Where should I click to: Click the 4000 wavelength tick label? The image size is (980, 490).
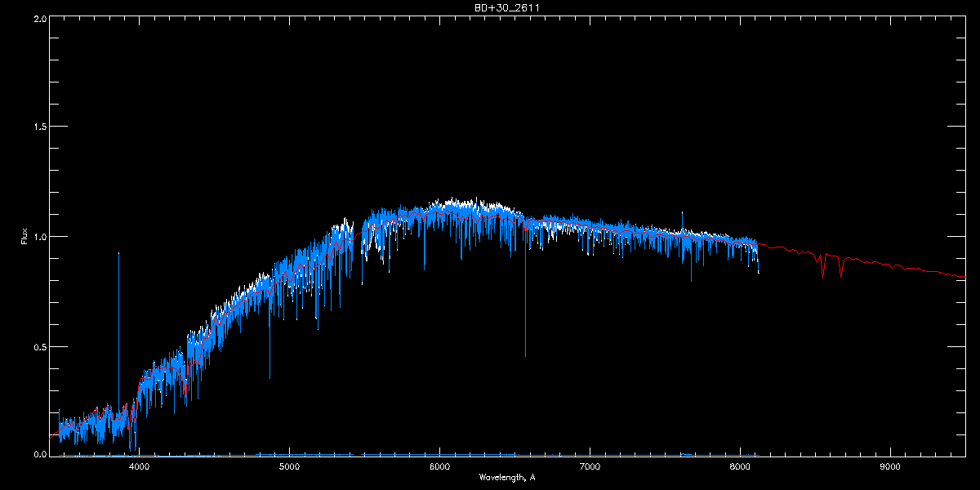(139, 467)
